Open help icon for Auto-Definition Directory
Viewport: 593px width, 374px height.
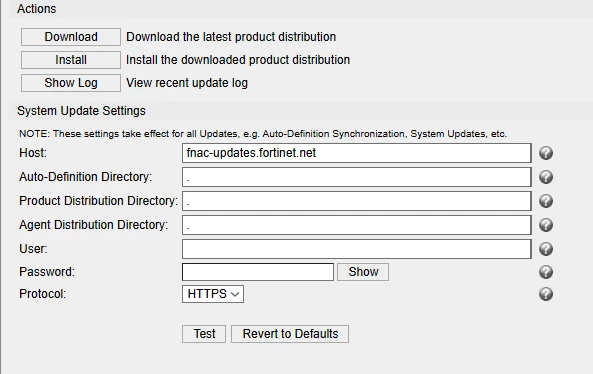point(546,177)
